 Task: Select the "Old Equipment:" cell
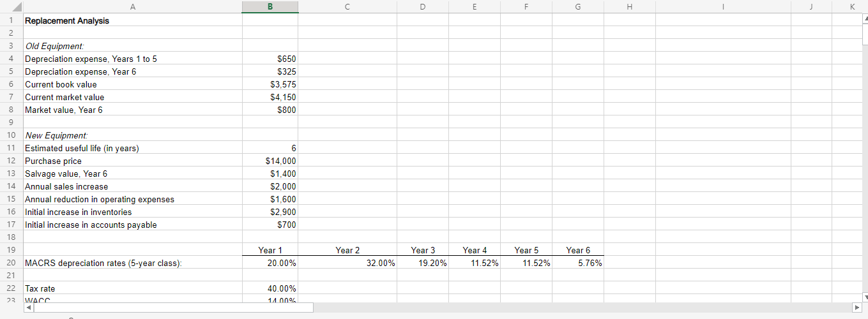[132, 46]
